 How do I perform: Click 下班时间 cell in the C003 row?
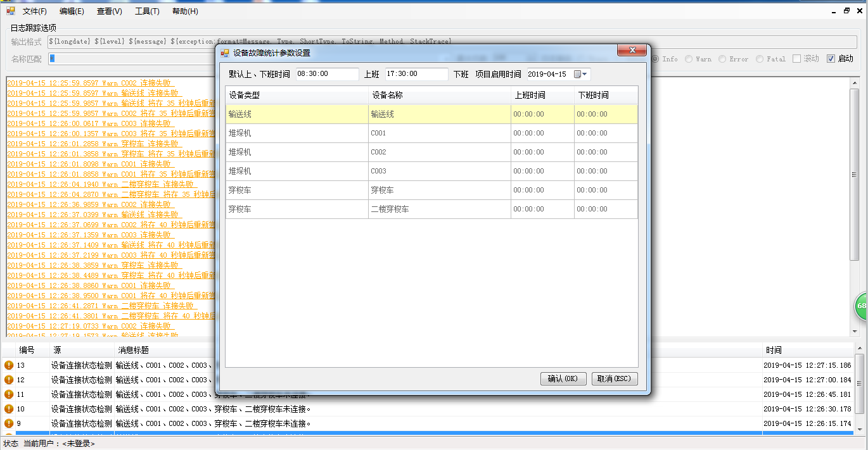(606, 171)
